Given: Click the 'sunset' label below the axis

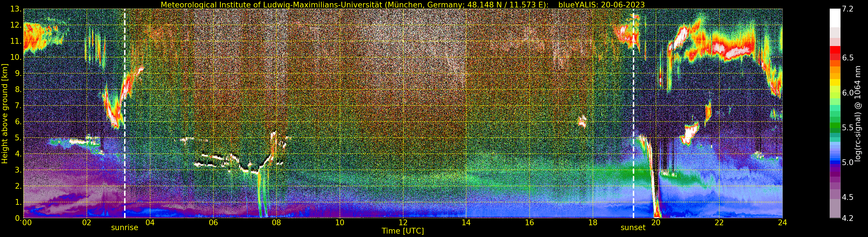Looking at the screenshot, I should 633,228.
